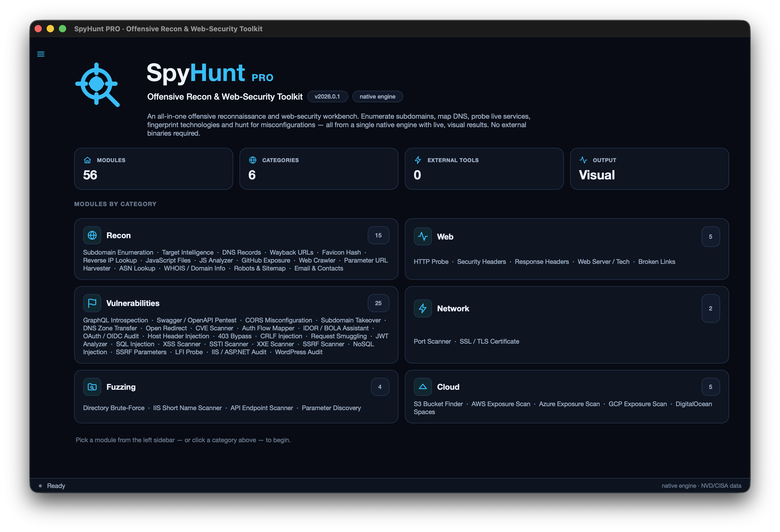Click the Network lightning bolt icon

click(x=423, y=308)
